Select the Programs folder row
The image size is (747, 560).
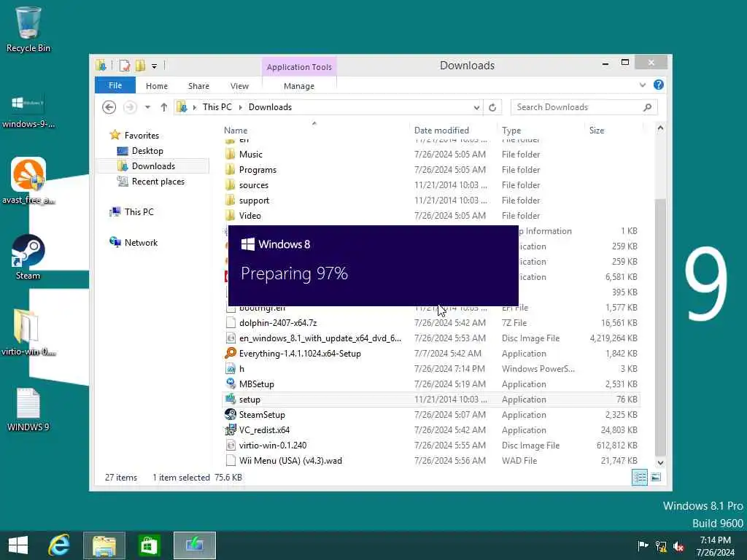coord(431,169)
